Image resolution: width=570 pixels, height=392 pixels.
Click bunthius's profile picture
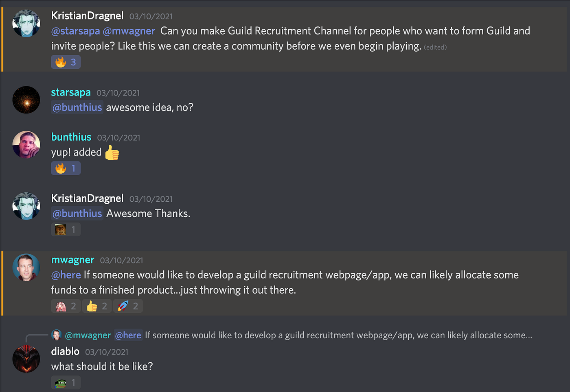[x=26, y=144]
